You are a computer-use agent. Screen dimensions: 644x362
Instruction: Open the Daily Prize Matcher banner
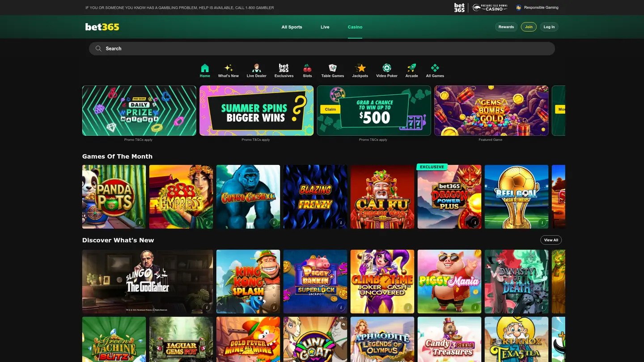(139, 110)
